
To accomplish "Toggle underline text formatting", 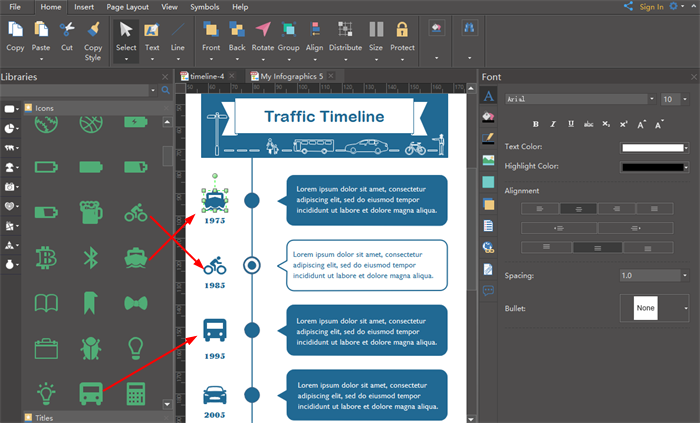I will [571, 124].
